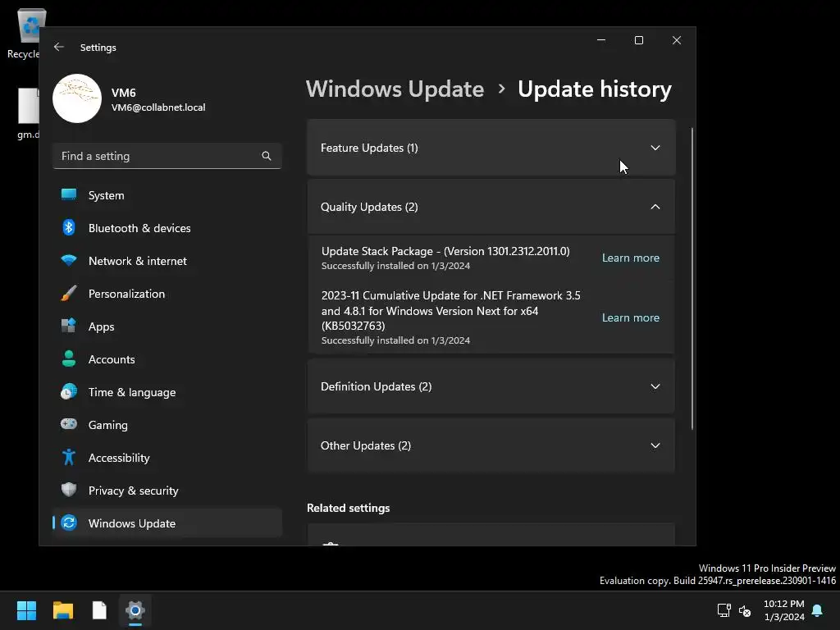Open Time & language settings
The width and height of the screenshot is (840, 630).
click(x=167, y=392)
